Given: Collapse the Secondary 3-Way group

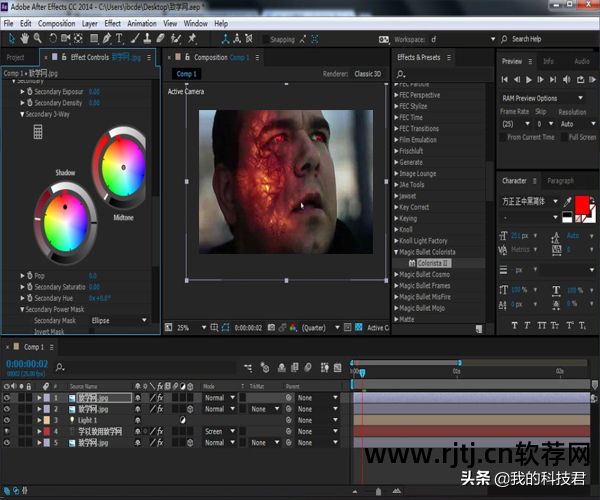Looking at the screenshot, I should point(23,114).
